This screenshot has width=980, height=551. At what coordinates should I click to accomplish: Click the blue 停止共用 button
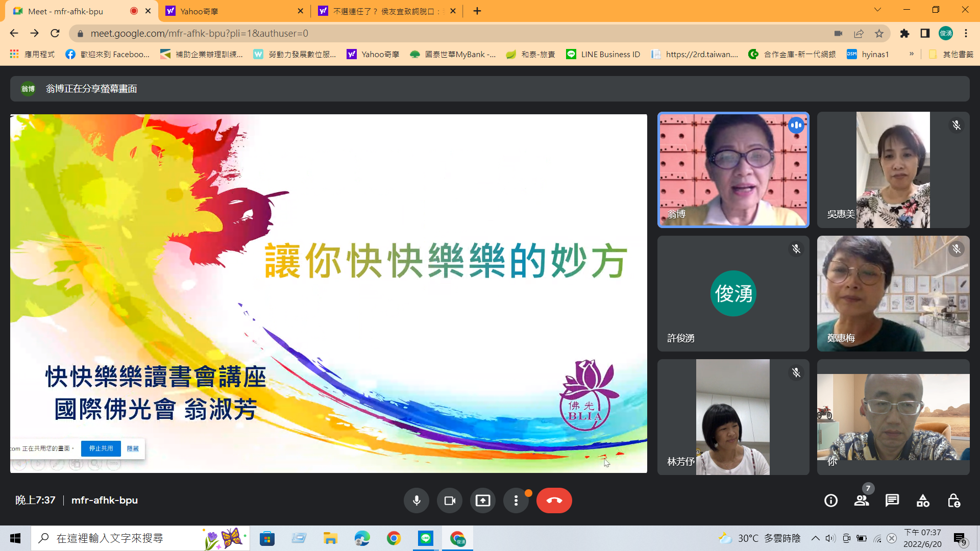pos(101,448)
